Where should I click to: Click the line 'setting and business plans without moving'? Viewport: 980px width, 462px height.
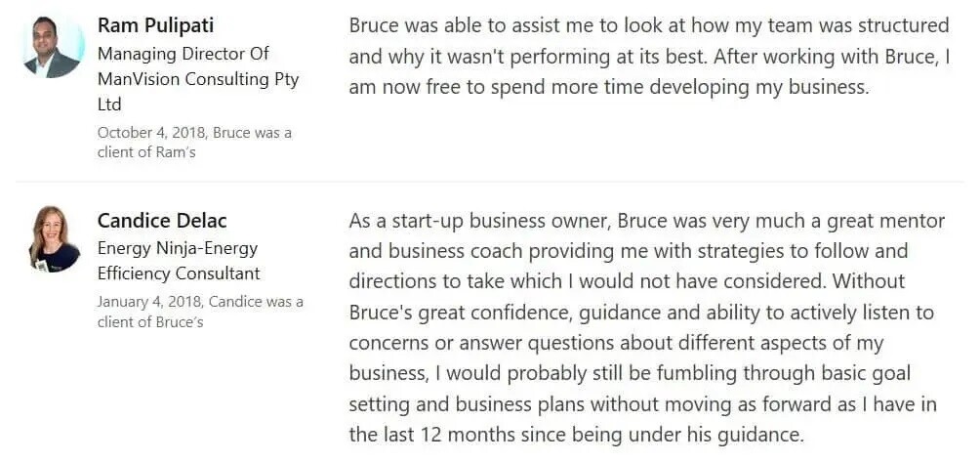642,403
